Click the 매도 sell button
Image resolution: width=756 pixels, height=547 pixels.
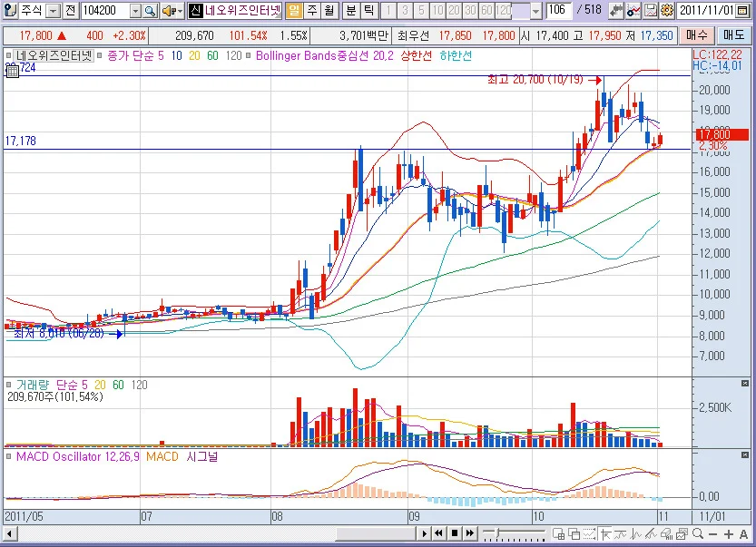click(x=734, y=35)
